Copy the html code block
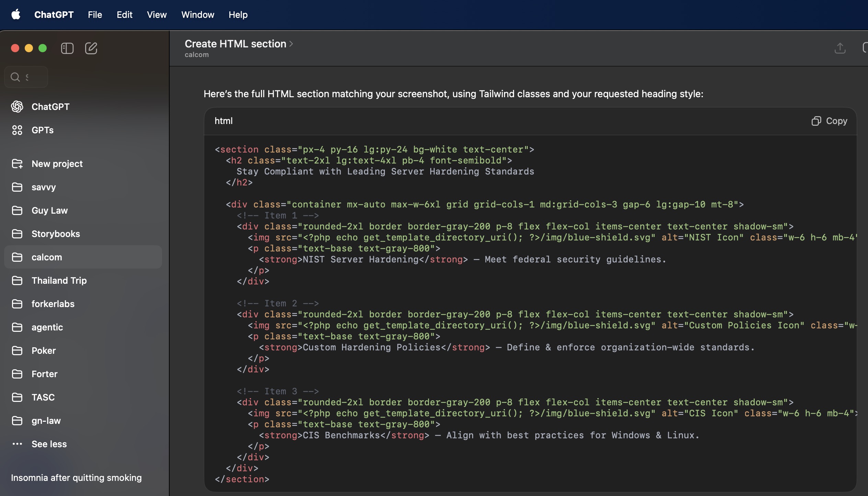The image size is (868, 496). 830,121
